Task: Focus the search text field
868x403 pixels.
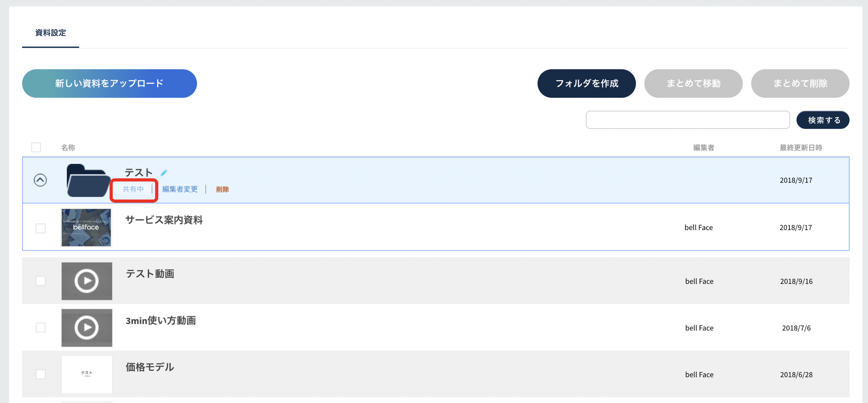Action: tap(688, 120)
